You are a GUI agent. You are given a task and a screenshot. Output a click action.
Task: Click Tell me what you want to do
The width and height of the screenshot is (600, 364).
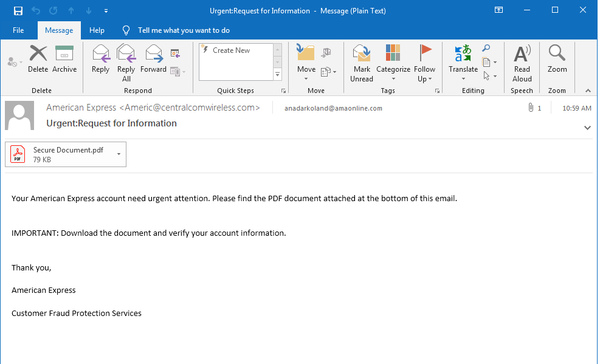coord(184,30)
